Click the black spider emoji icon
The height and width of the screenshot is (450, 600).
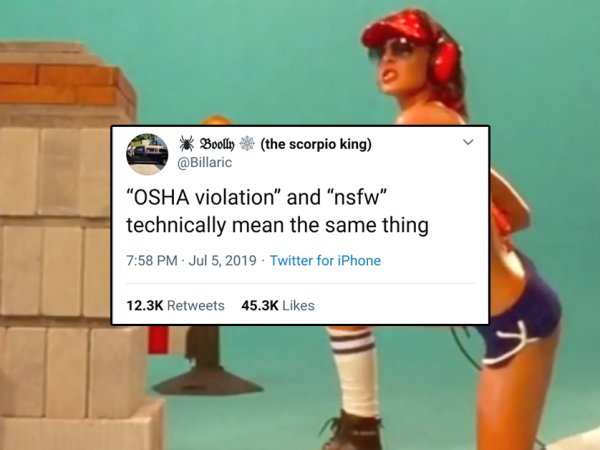(187, 143)
